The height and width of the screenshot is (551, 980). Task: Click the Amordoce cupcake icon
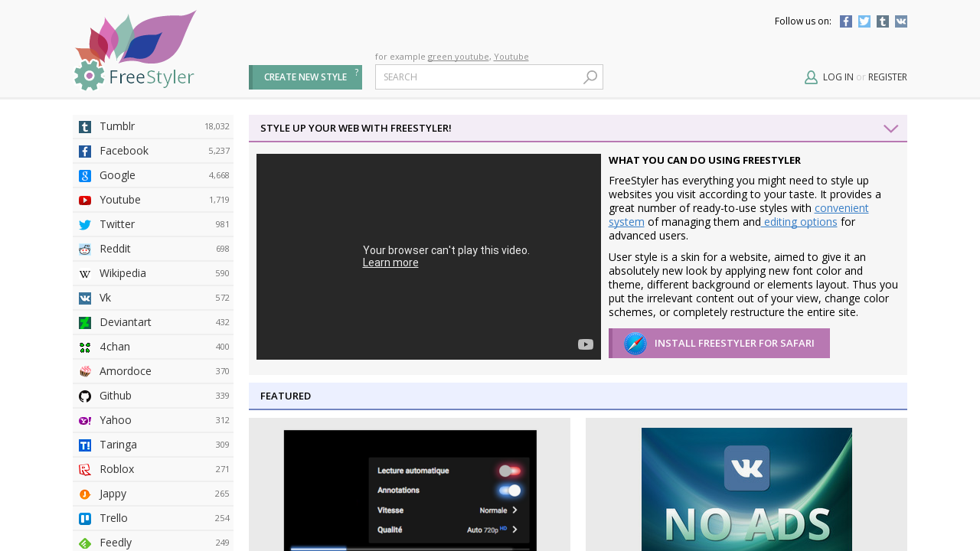85,372
